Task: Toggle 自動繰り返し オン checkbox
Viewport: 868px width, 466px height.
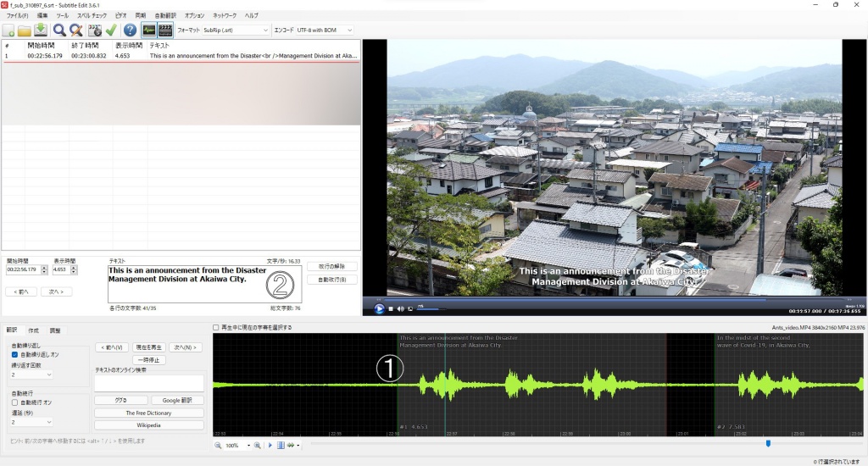Action: 15,355
